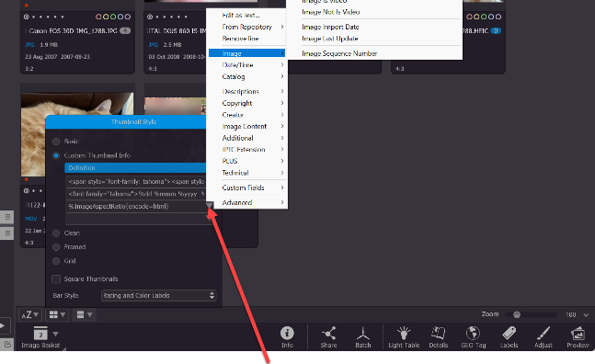Viewport: 595px width, 364px height.
Task: Click the badge showing 4 on Canon card
Action: click(125, 30)
